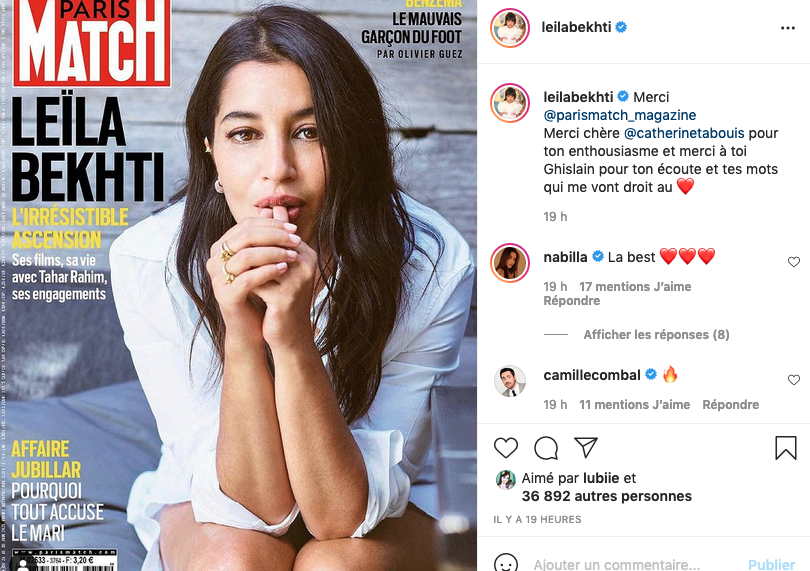
Task: Expand Afficher les réponses (8)
Action: pyautogui.click(x=656, y=335)
